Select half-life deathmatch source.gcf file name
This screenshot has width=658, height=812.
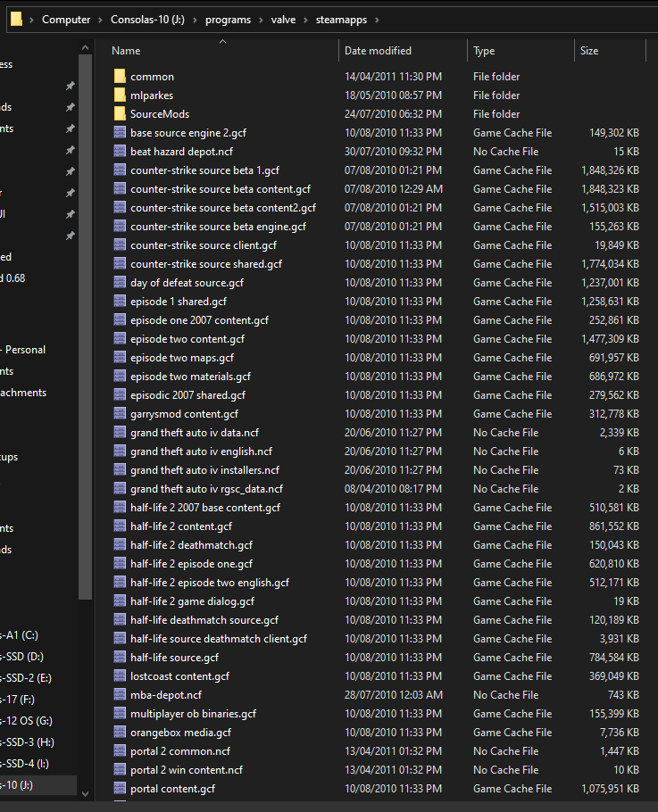point(204,619)
